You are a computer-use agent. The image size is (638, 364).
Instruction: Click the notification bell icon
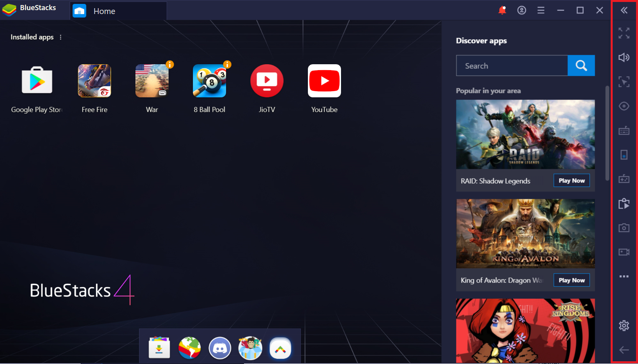pyautogui.click(x=502, y=10)
